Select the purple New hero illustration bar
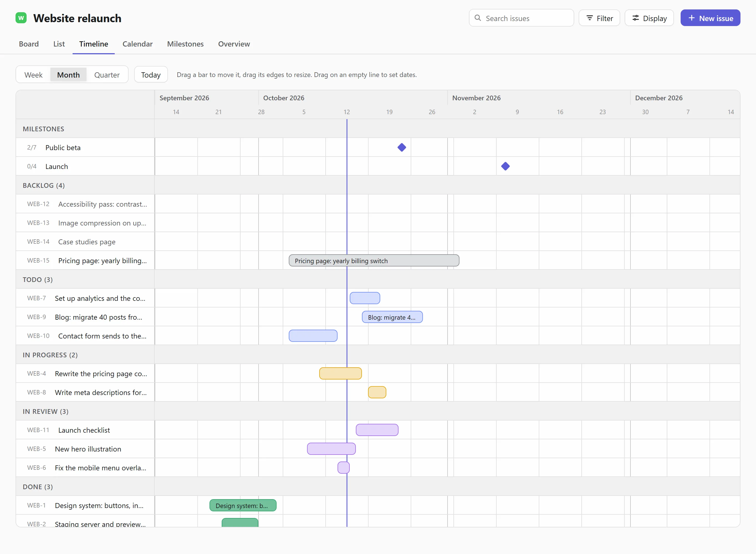 click(x=331, y=449)
